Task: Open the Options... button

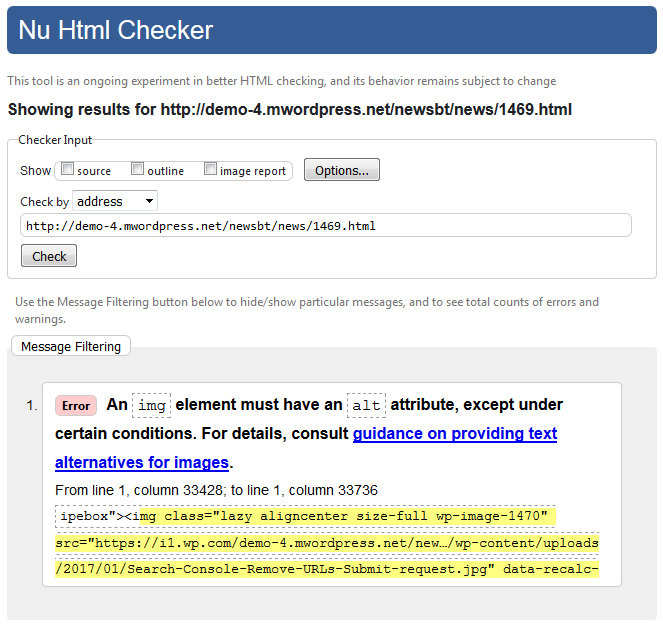Action: click(342, 170)
